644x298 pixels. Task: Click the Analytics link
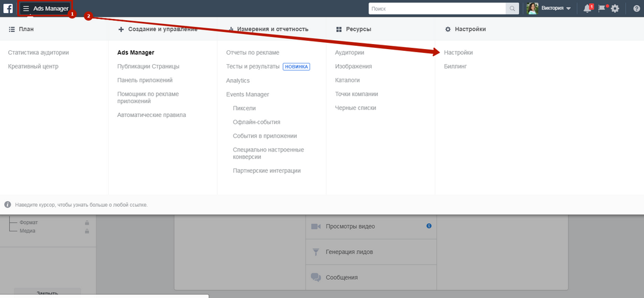coord(238,80)
